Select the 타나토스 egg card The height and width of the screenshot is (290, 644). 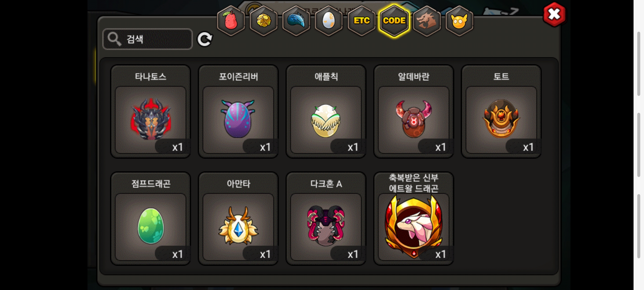point(151,111)
